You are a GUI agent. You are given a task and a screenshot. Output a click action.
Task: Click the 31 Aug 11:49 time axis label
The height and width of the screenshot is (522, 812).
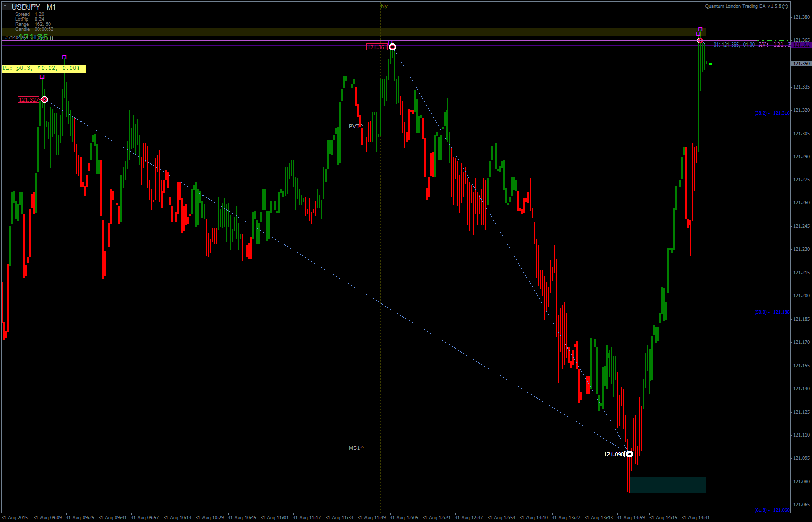[x=372, y=518]
